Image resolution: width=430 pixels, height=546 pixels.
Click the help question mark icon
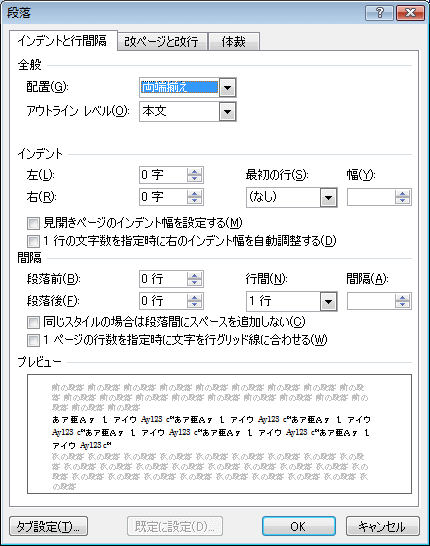coord(379,13)
